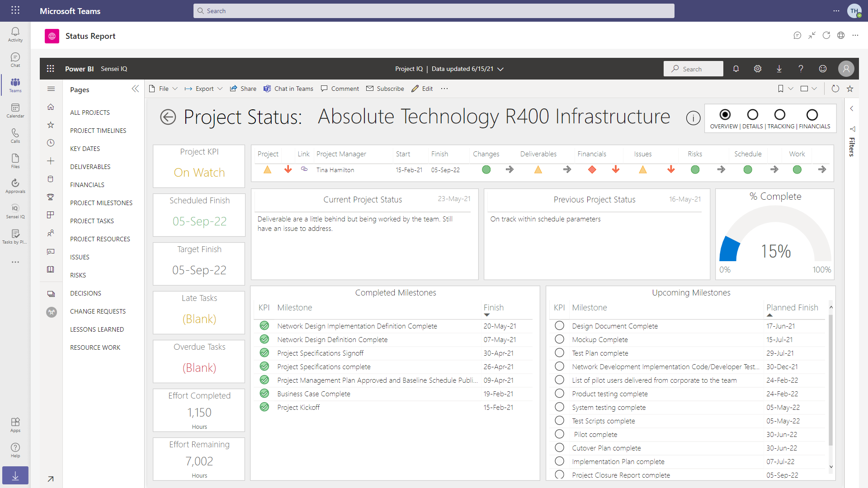Open Activity in Teams sidebar
The width and height of the screenshot is (868, 488).
pyautogui.click(x=15, y=34)
